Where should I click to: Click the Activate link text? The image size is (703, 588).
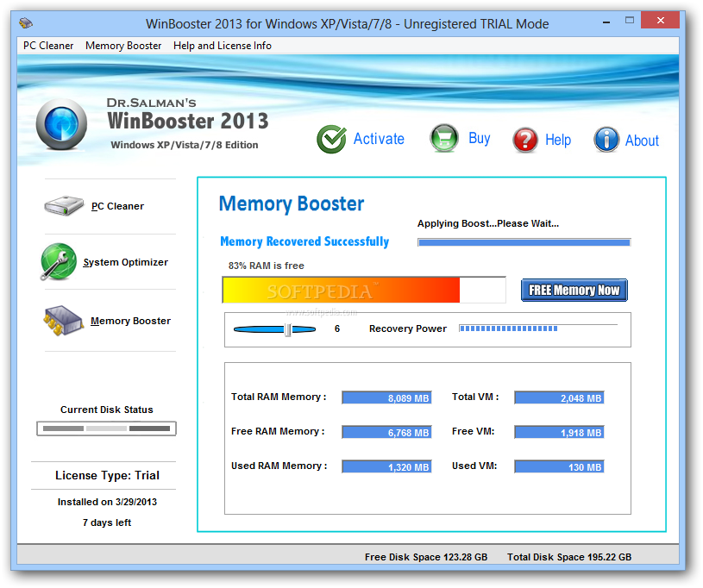[379, 139]
